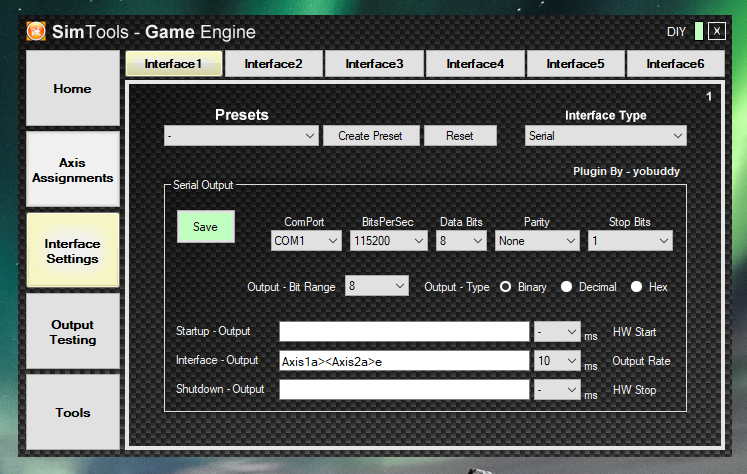Switch to the Interface5 tab
Image resolution: width=747 pixels, height=474 pixels.
[x=575, y=64]
